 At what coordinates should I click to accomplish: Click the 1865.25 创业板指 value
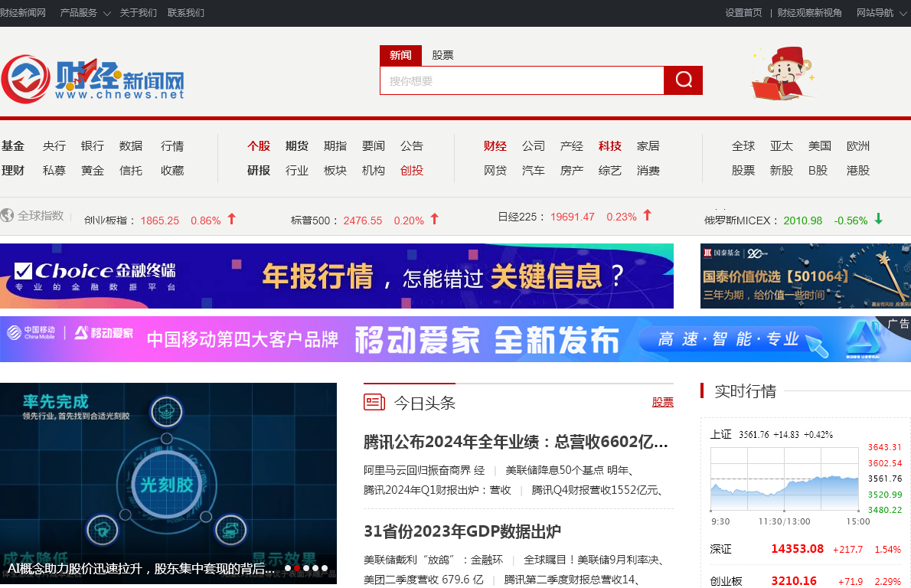pos(160,220)
